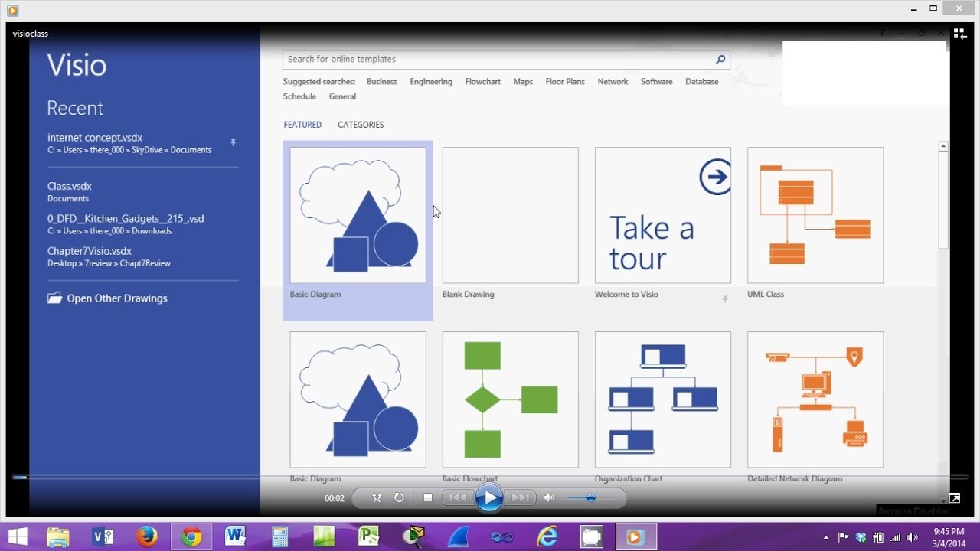The height and width of the screenshot is (551, 980).
Task: Select the Flowchart suggested search
Action: coord(483,82)
